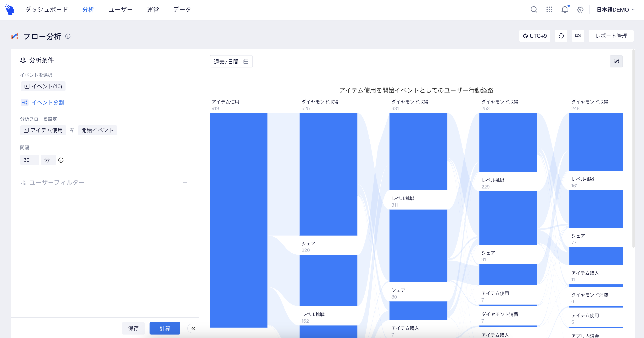Click the ダイヤモンド消費 7 label
Screen dimensions: 644x338
click(x=500, y=317)
